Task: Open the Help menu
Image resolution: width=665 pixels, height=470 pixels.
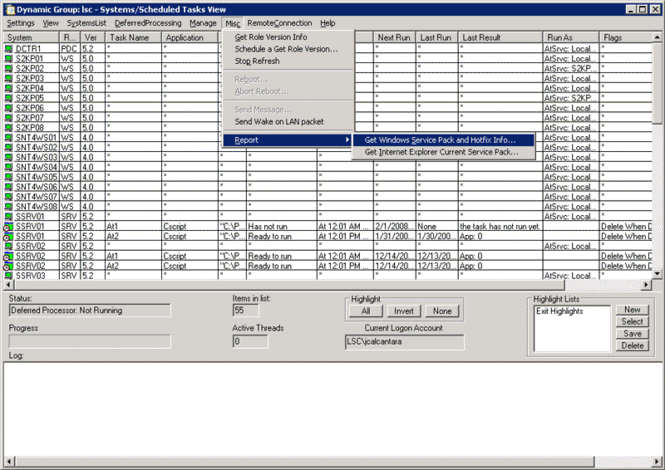Action: (x=327, y=23)
